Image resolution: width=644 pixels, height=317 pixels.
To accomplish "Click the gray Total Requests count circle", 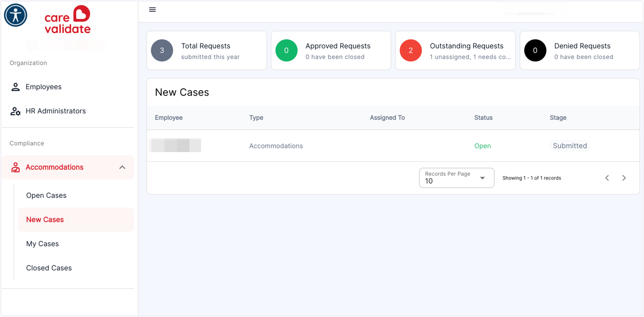I will pos(162,51).
